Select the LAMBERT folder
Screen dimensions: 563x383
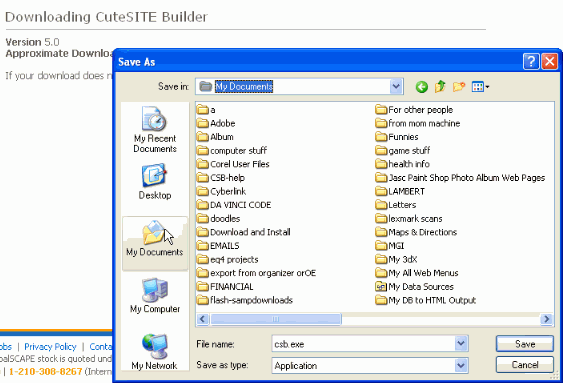tap(400, 192)
